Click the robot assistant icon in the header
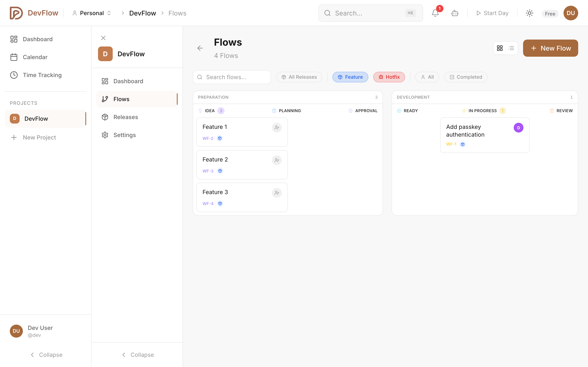588x367 pixels. 455,13
